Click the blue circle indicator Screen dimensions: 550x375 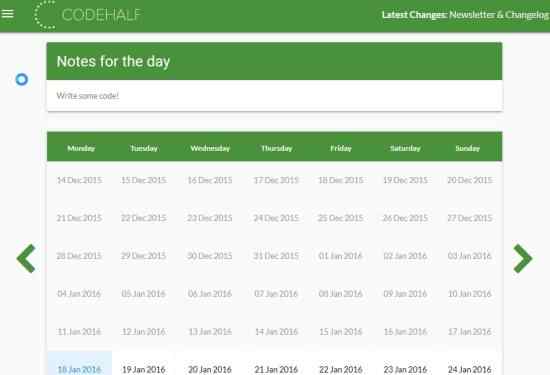pos(22,79)
